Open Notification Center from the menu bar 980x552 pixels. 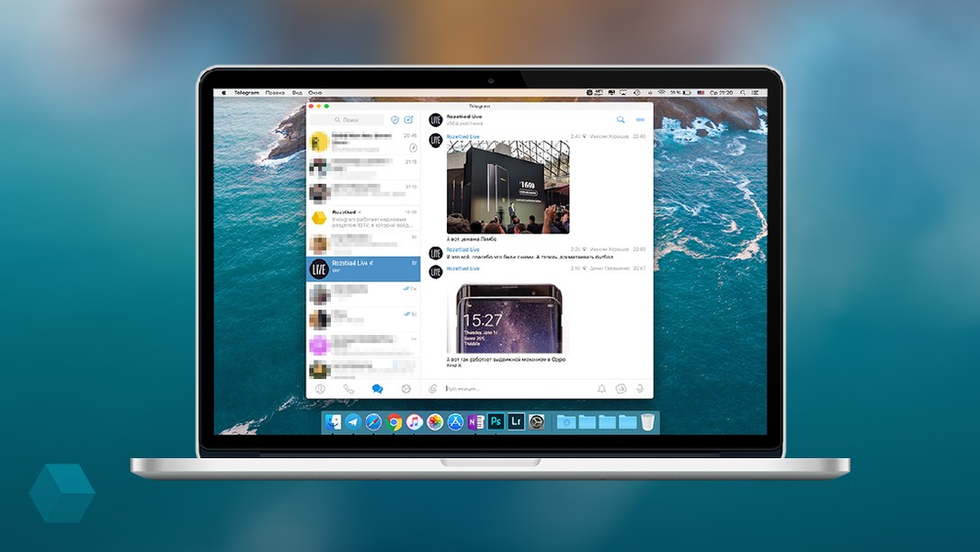(756, 93)
